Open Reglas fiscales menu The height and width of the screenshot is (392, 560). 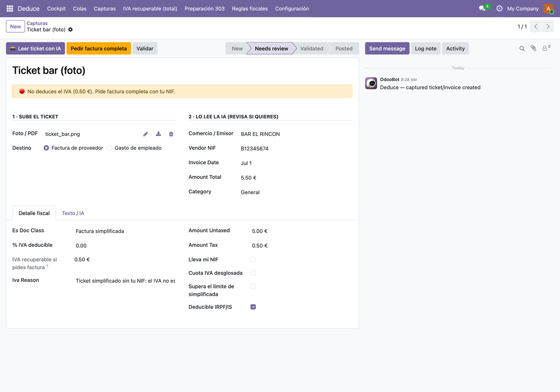click(250, 8)
